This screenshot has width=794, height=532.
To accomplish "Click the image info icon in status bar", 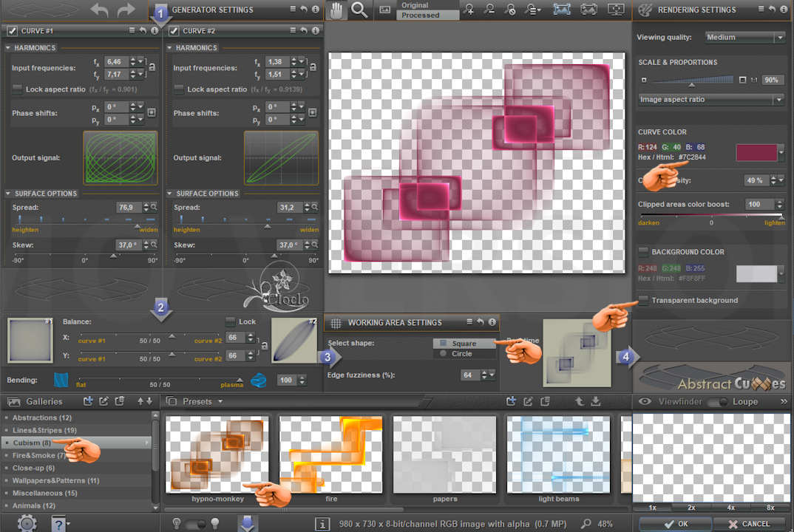I will tap(322, 523).
